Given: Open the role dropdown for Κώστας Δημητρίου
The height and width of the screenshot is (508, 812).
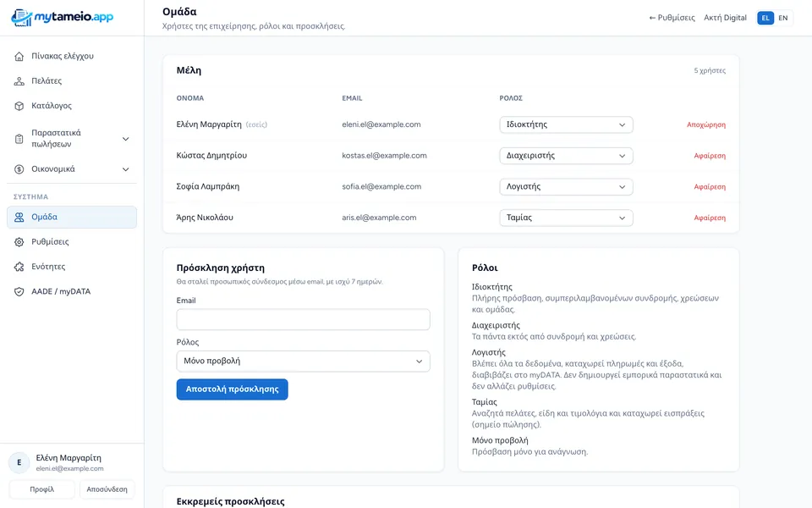Looking at the screenshot, I should tap(566, 156).
